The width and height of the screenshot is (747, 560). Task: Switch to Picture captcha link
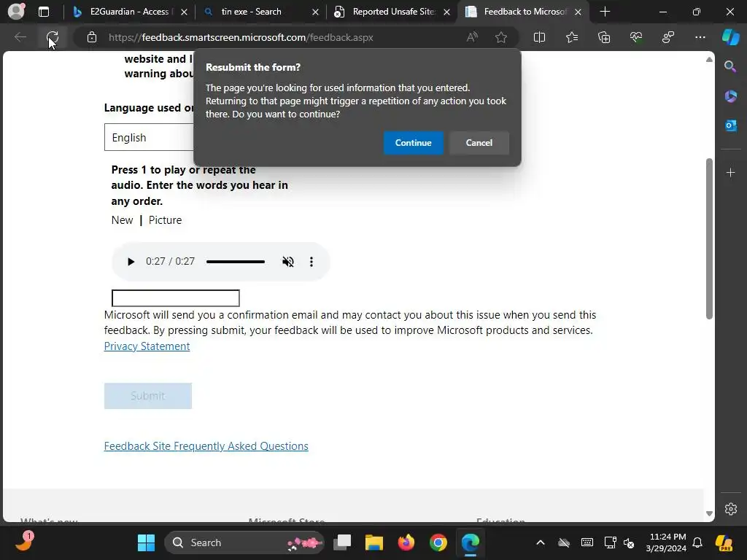pyautogui.click(x=165, y=220)
